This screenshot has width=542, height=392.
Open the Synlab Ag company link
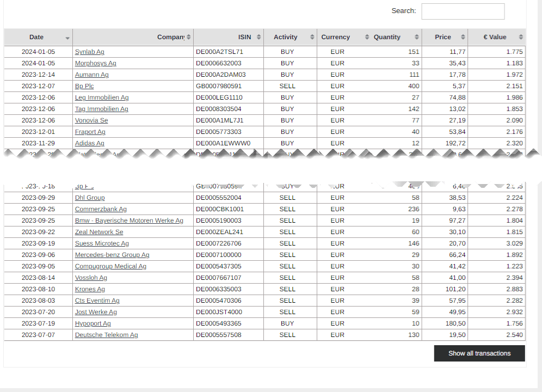pyautogui.click(x=89, y=52)
